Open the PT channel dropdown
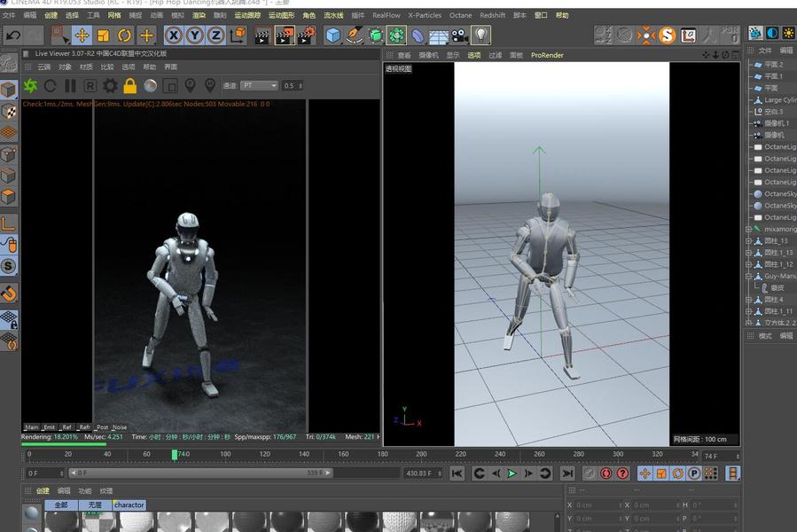This screenshot has height=532, width=797. [259, 85]
